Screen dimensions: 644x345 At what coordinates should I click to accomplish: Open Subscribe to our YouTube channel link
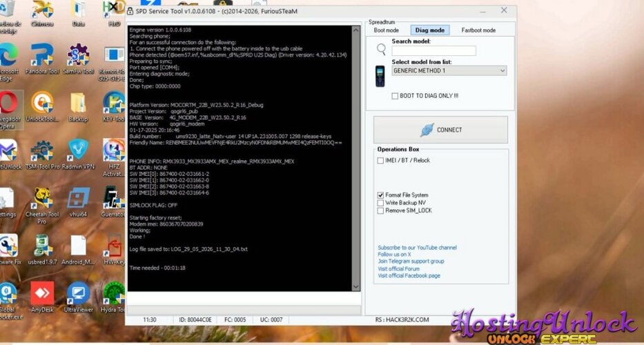[418, 248]
